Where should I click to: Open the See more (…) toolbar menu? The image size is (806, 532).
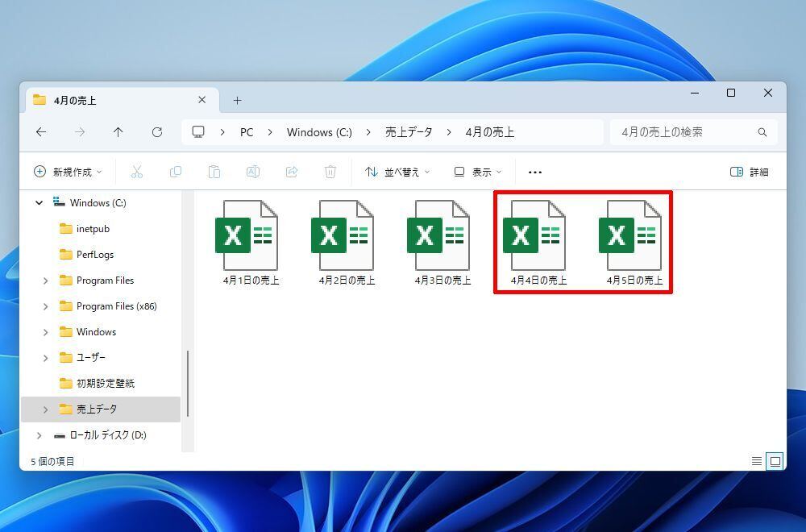[x=534, y=172]
